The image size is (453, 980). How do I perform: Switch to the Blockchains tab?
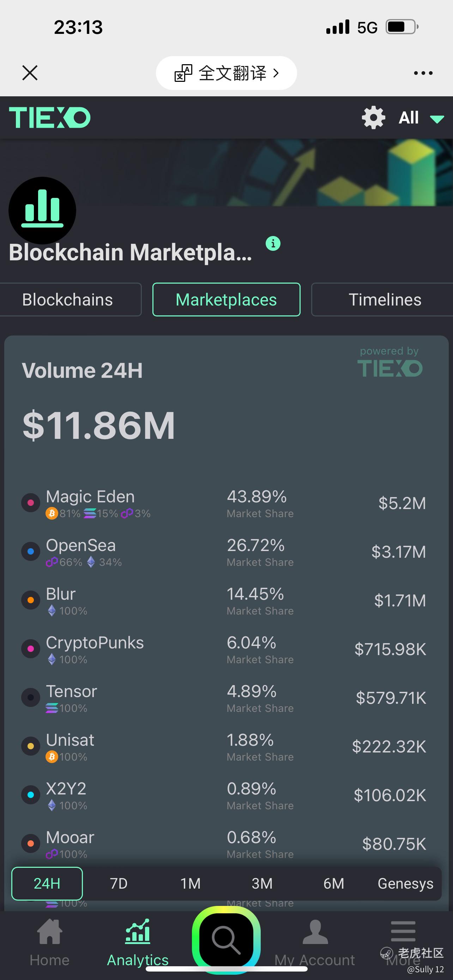pyautogui.click(x=68, y=300)
